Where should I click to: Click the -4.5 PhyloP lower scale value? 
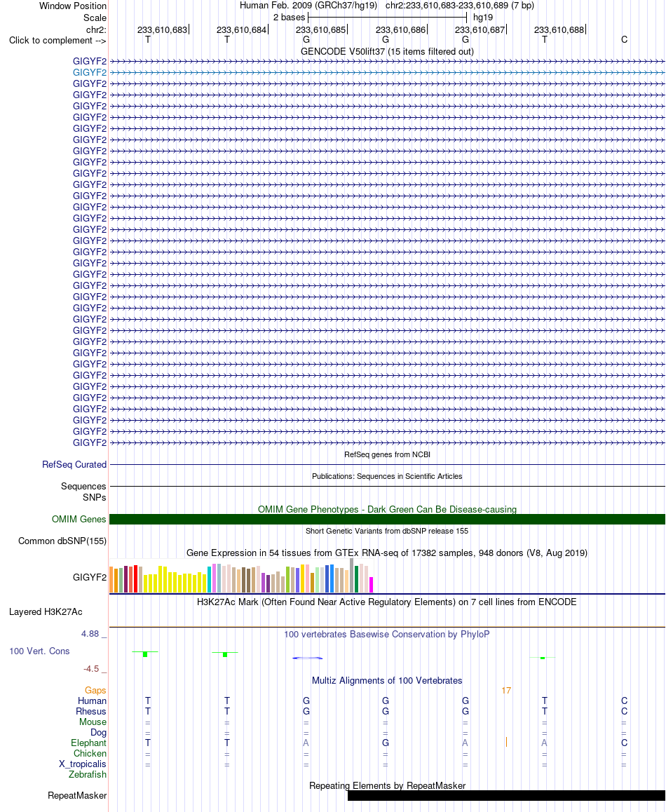[91, 668]
